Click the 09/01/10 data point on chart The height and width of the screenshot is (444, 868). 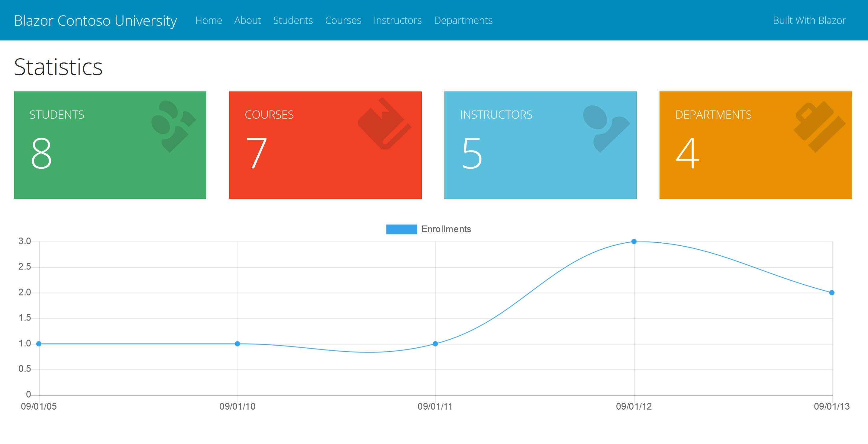coord(237,344)
